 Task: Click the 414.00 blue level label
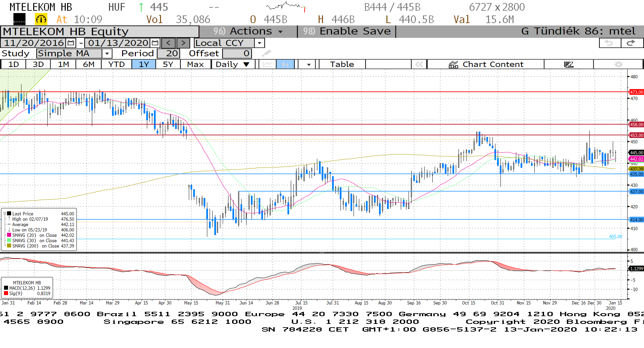tap(636, 220)
